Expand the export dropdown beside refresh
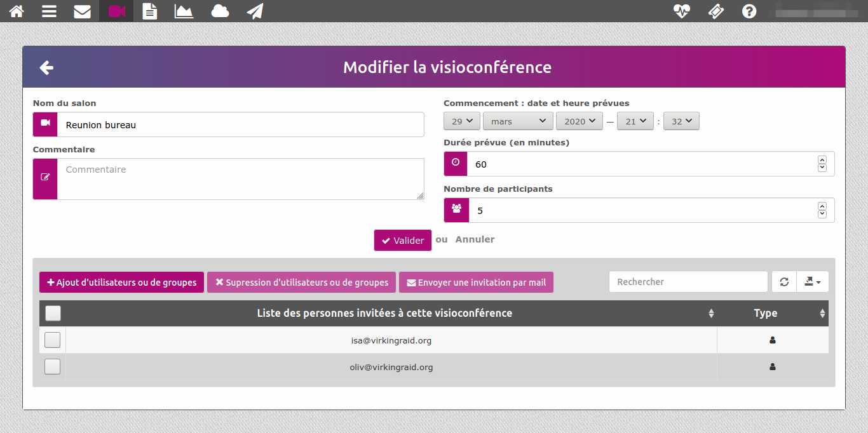Image resolution: width=868 pixels, height=433 pixels. click(x=812, y=282)
